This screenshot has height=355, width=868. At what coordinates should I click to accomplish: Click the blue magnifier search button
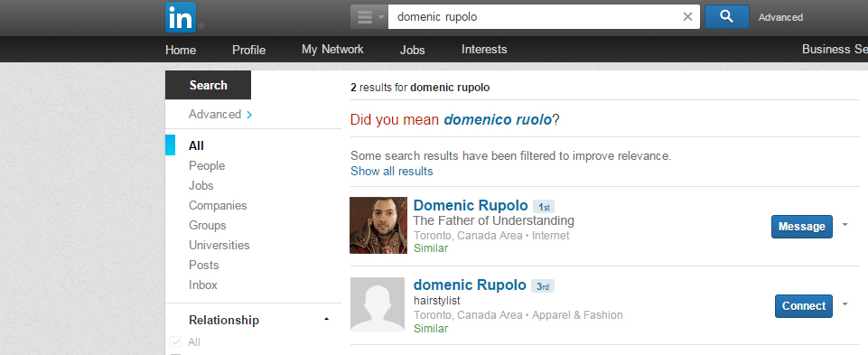pyautogui.click(x=727, y=16)
